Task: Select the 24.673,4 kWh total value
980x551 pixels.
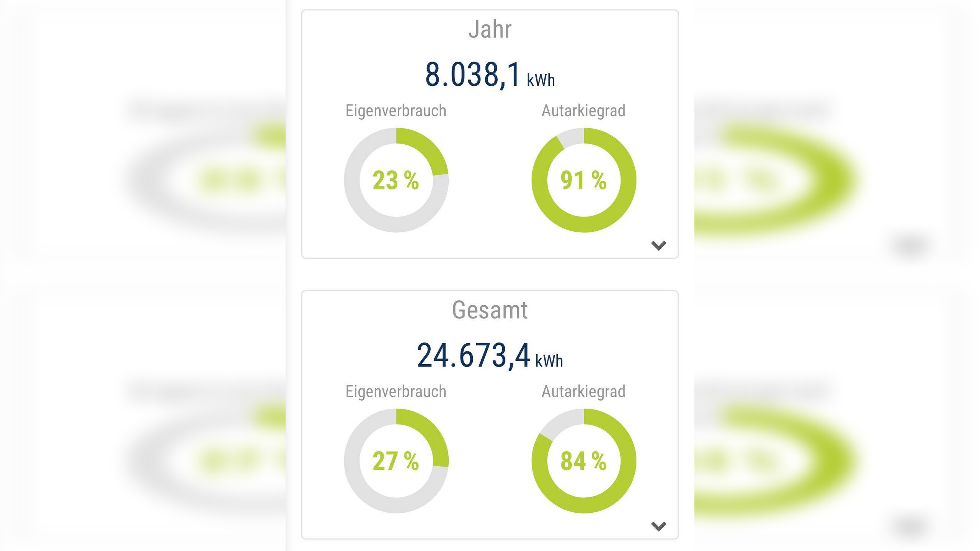Action: (473, 355)
